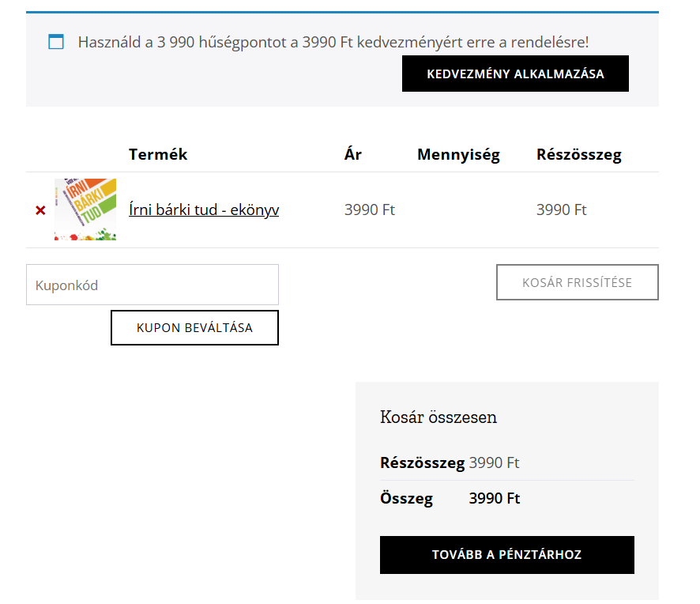700x604 pixels.
Task: Open Írni bárki tud - ekönyv product link
Action: (x=203, y=210)
